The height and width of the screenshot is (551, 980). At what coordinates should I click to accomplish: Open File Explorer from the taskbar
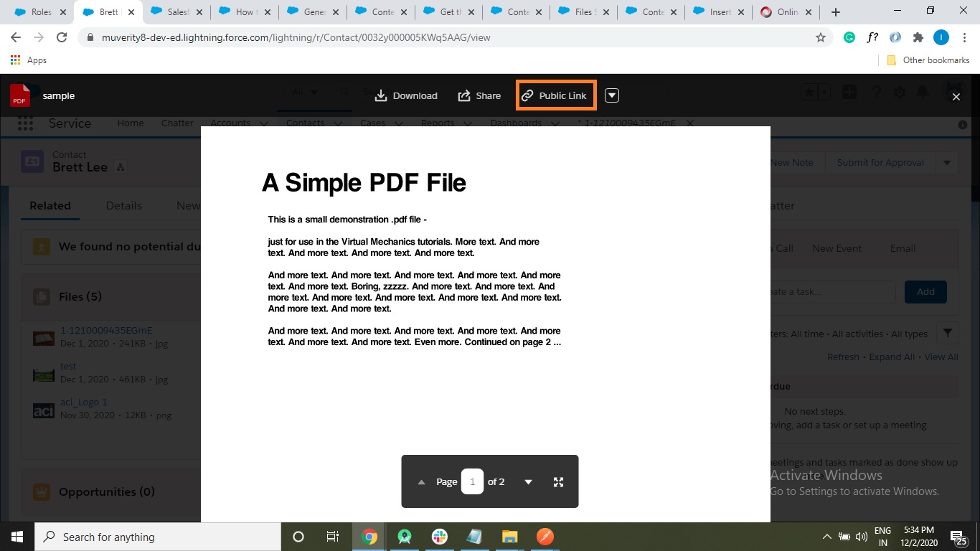tap(509, 537)
